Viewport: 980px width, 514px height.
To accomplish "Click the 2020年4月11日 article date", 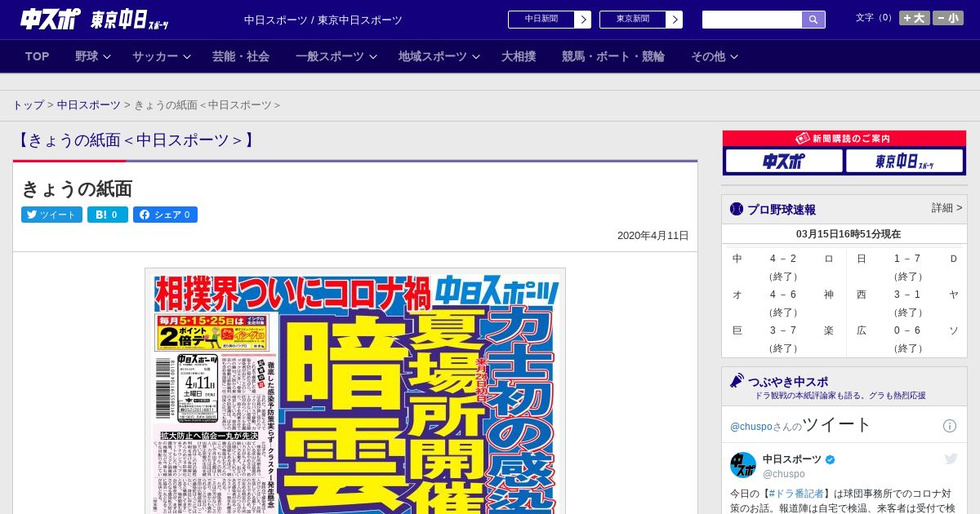I will (653, 236).
